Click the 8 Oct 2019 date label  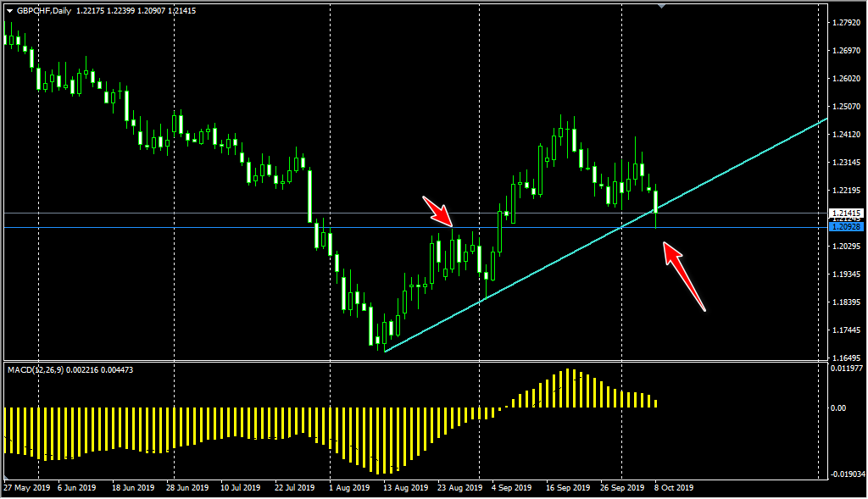tap(674, 488)
